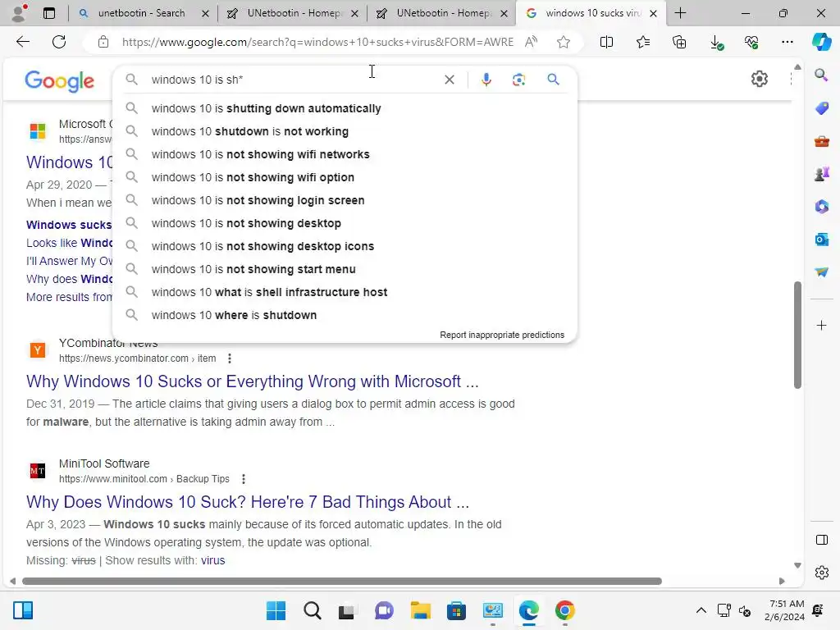Open the sidebar Microsoft 365 icon

(821, 206)
